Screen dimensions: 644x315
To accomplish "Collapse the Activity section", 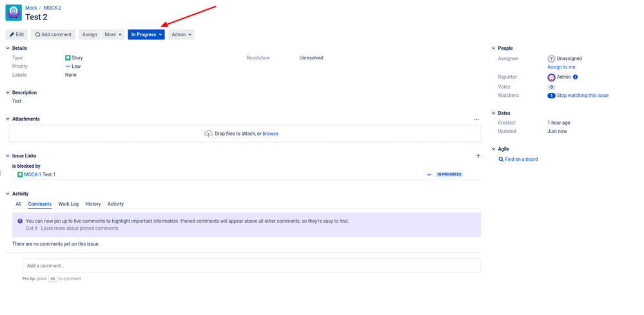I will [x=8, y=194].
